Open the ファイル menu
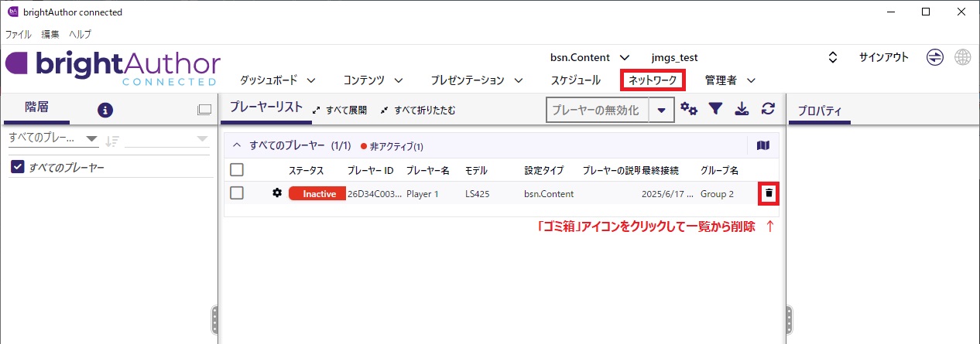This screenshot has width=980, height=344. pyautogui.click(x=19, y=34)
